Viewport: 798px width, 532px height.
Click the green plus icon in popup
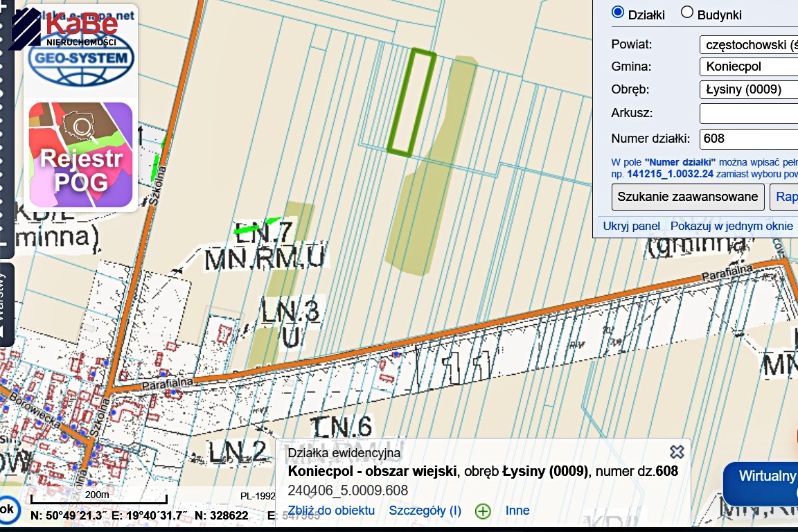[x=483, y=511]
